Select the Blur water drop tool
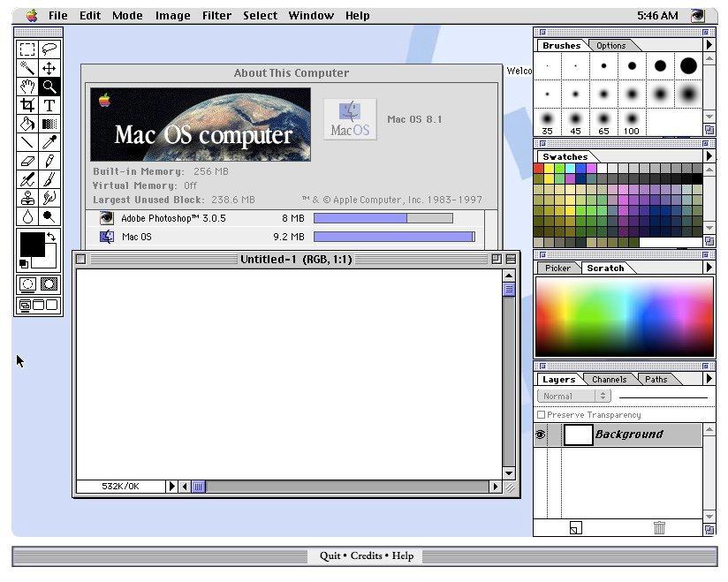Image resolution: width=728 pixels, height=582 pixels. [x=27, y=216]
